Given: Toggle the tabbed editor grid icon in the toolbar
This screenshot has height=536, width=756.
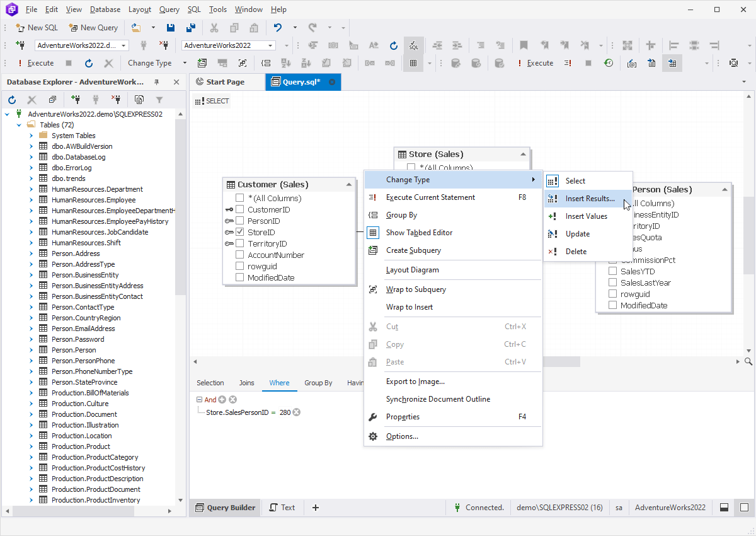Looking at the screenshot, I should (x=413, y=63).
